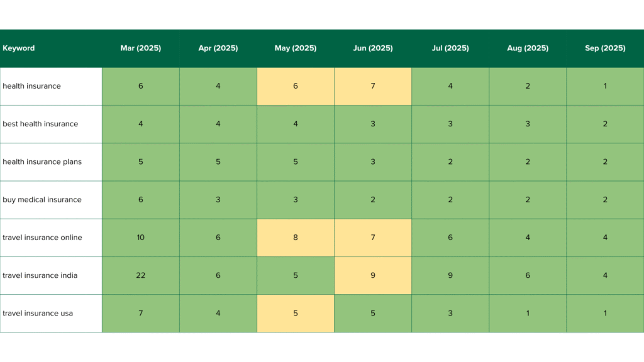Viewport: 644px width, 362px height.
Task: Select the Mar (2025) column header
Action: tap(140, 48)
